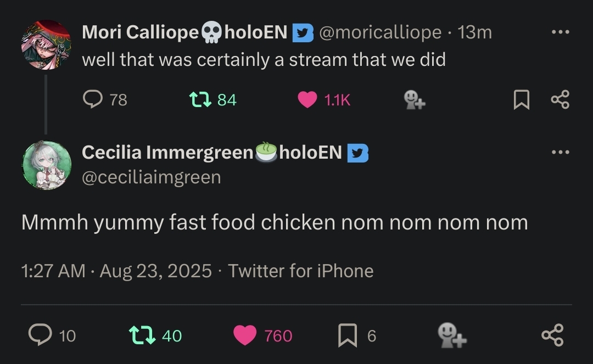The width and height of the screenshot is (593, 364).
Task: Open Mori Calliope's display name link
Action: [139, 32]
